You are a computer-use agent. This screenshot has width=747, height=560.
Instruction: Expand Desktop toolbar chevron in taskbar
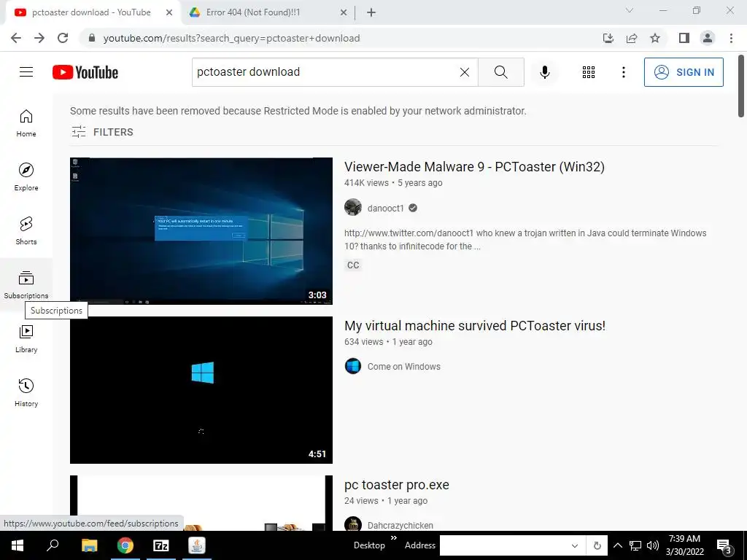click(x=394, y=538)
